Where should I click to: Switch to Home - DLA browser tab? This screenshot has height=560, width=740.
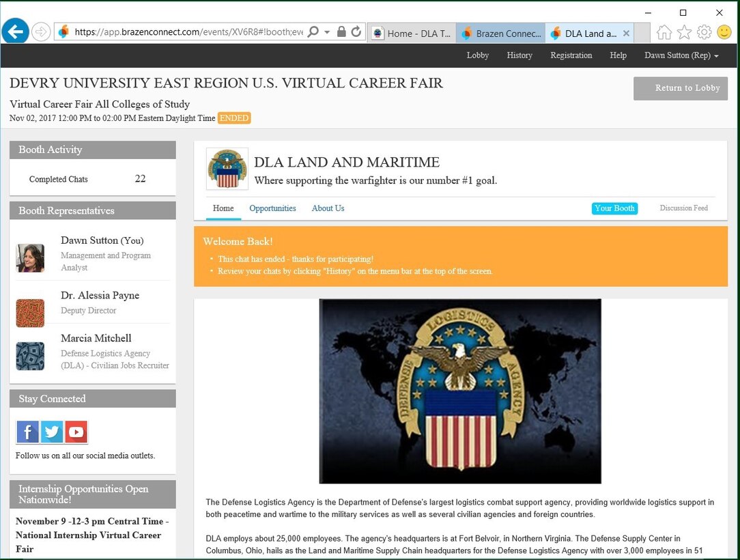(412, 33)
